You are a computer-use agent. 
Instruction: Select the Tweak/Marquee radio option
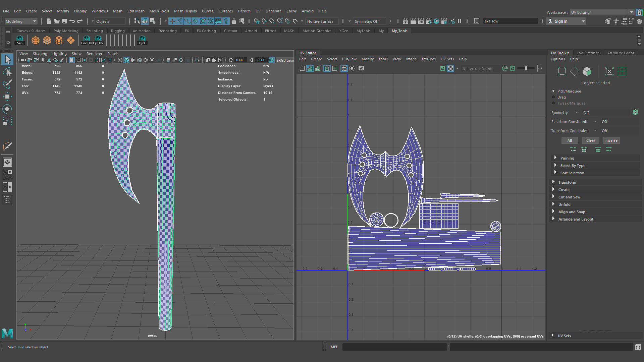(554, 103)
